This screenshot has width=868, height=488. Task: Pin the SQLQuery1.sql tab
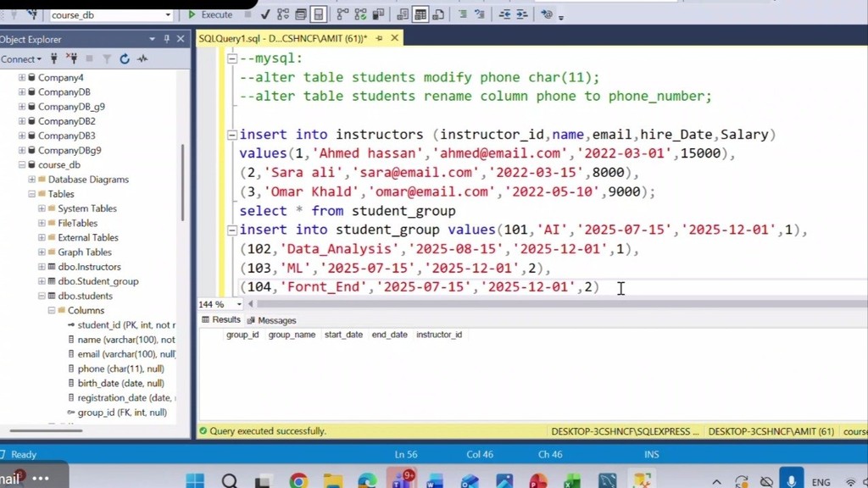point(379,38)
